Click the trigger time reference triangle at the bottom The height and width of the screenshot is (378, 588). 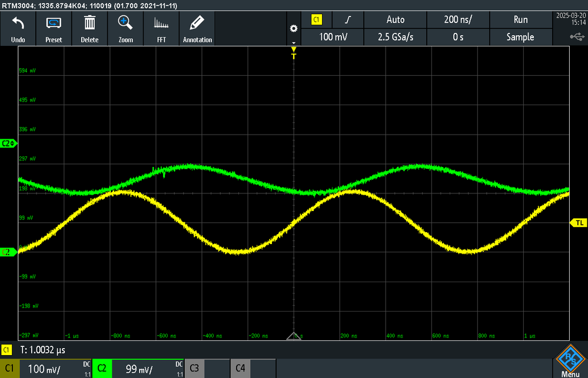[294, 336]
